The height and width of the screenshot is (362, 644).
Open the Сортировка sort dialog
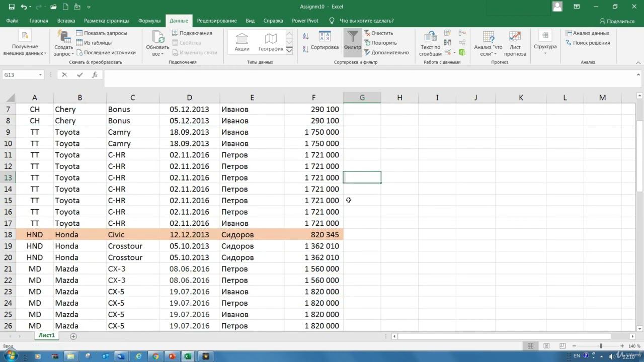click(x=325, y=41)
